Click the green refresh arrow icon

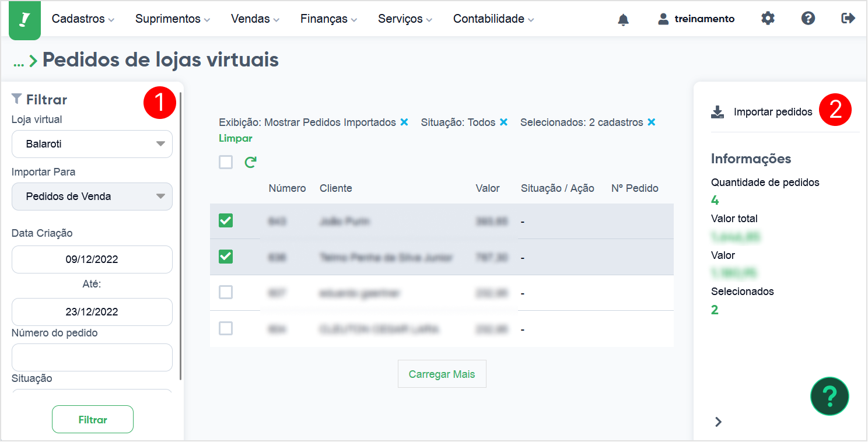tap(251, 162)
